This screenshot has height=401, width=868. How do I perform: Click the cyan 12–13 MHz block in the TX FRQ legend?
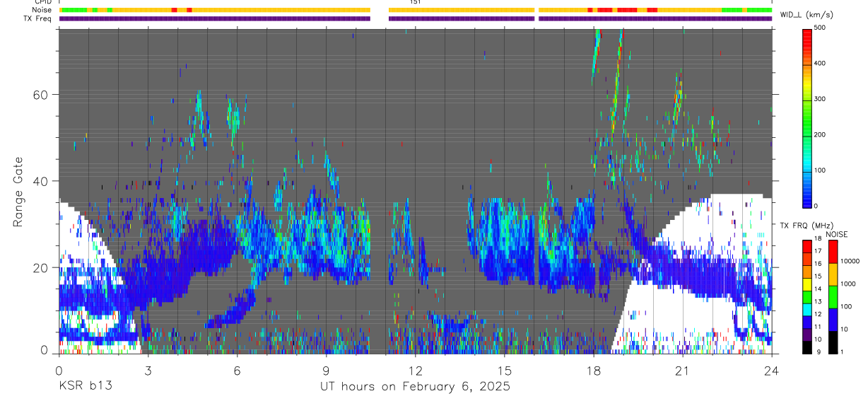[807, 309]
